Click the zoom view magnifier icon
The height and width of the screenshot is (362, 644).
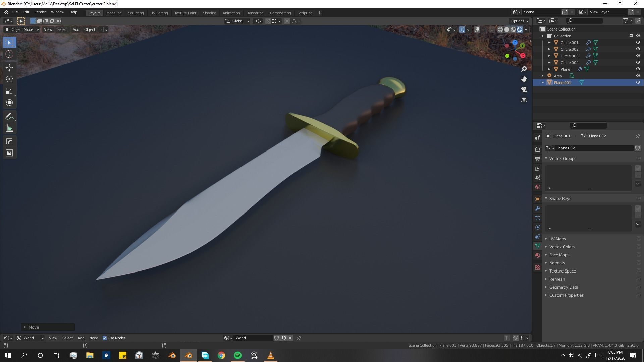coord(524,69)
